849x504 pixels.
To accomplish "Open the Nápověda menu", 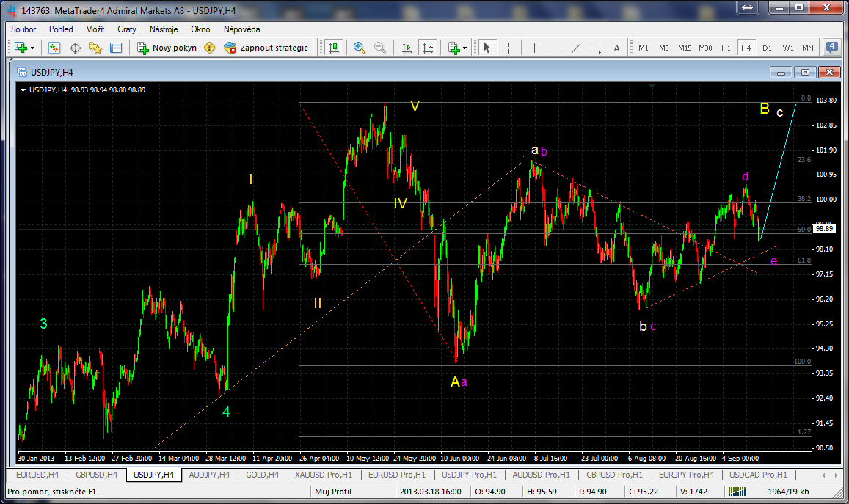I will click(241, 29).
